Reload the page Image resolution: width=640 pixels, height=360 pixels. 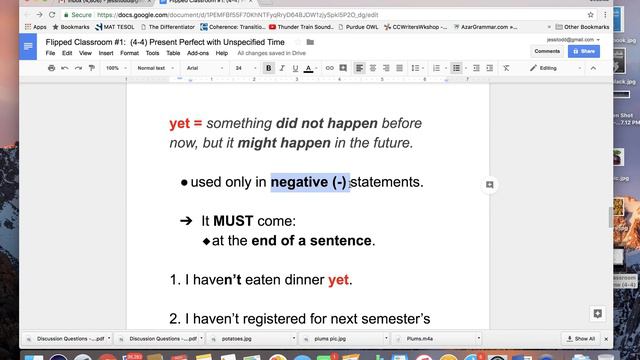click(x=52, y=15)
